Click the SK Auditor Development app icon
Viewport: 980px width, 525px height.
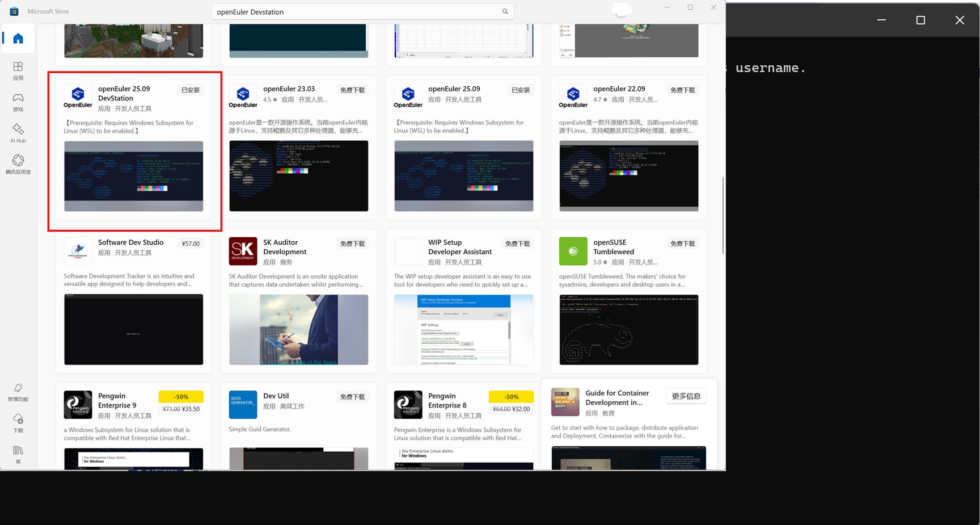tap(243, 251)
